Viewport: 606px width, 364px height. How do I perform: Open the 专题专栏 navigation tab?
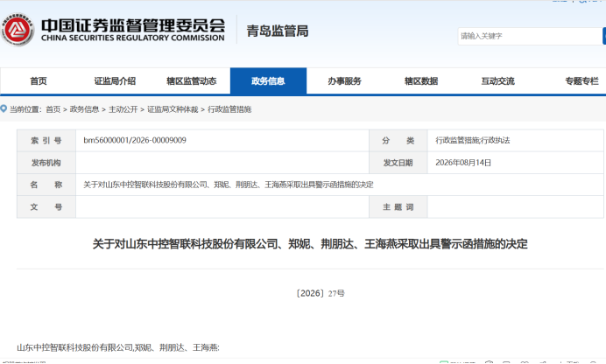581,81
